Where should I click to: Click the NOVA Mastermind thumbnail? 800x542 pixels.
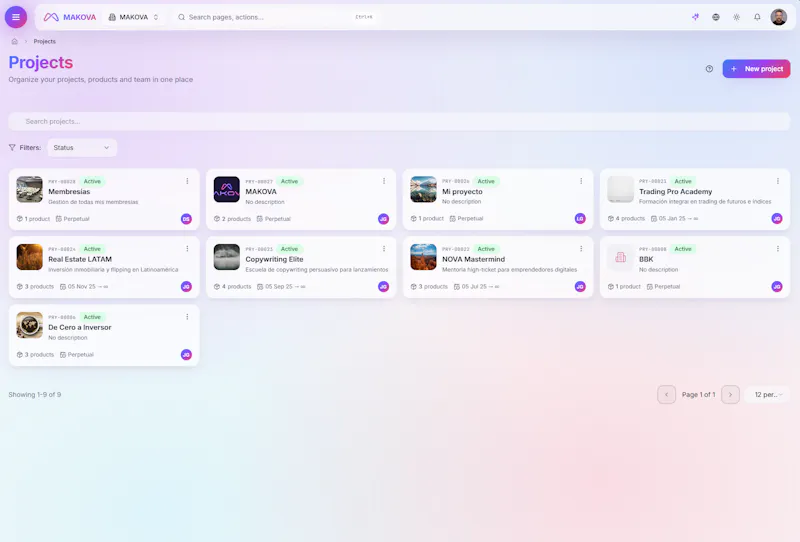point(423,257)
